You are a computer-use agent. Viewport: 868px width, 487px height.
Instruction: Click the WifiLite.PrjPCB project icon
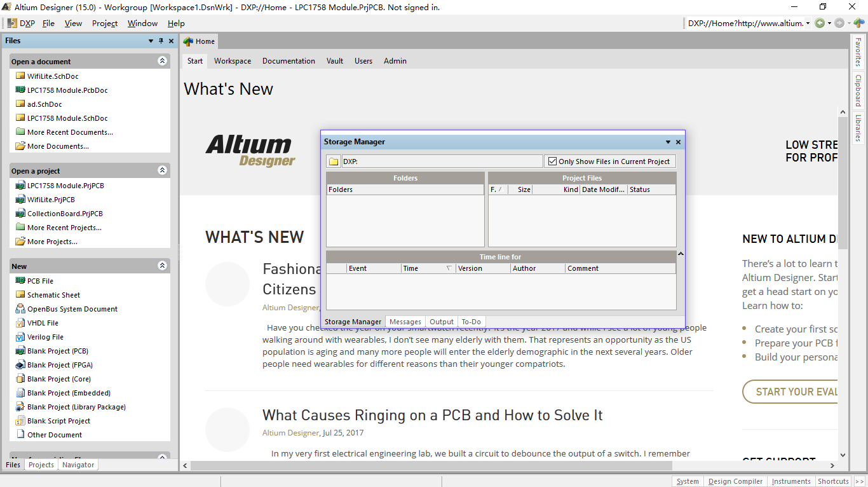click(x=20, y=200)
